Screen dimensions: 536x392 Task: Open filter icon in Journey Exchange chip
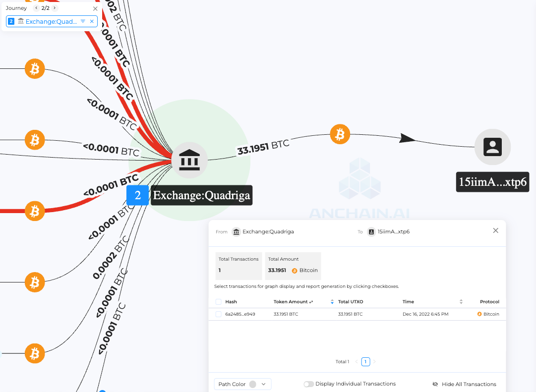click(x=83, y=21)
